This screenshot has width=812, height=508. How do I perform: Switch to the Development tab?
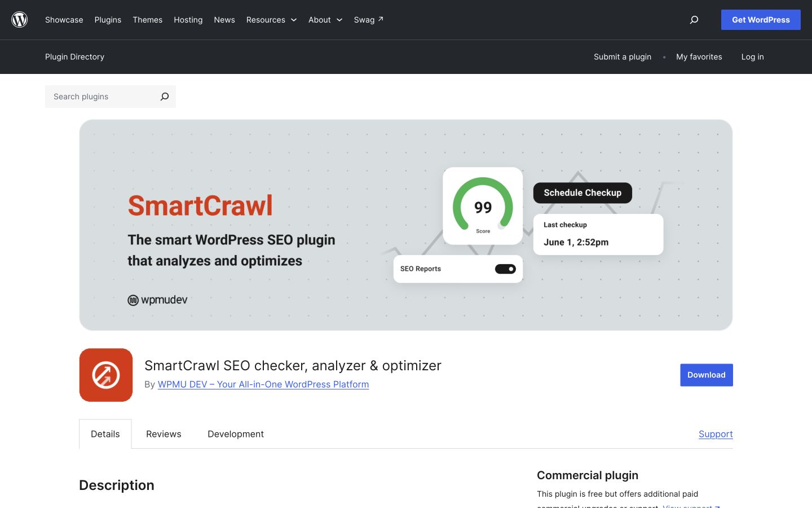tap(236, 434)
